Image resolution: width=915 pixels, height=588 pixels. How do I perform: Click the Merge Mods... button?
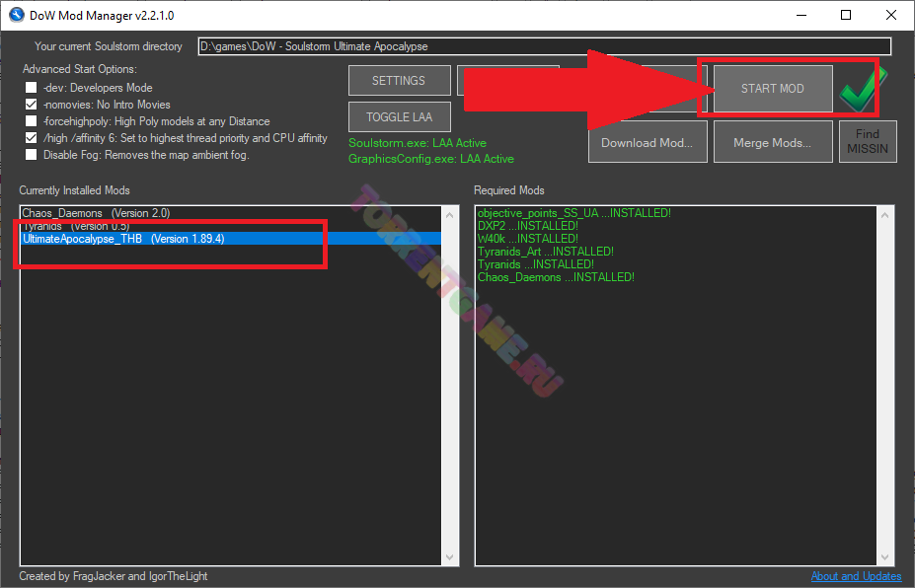(772, 143)
